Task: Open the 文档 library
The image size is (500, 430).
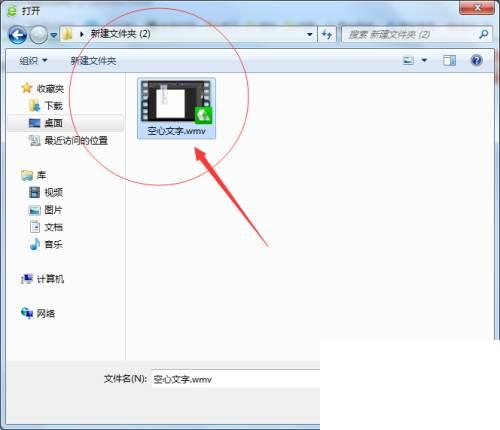Action: [53, 227]
